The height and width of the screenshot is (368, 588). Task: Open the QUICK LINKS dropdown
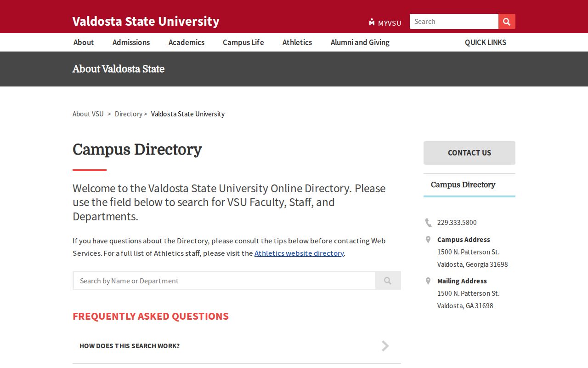pos(486,42)
